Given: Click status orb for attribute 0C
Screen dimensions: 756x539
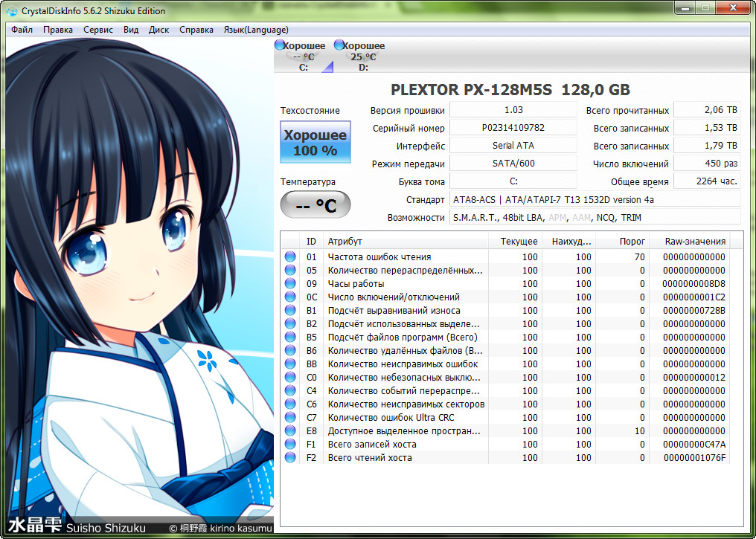Looking at the screenshot, I should tap(289, 297).
